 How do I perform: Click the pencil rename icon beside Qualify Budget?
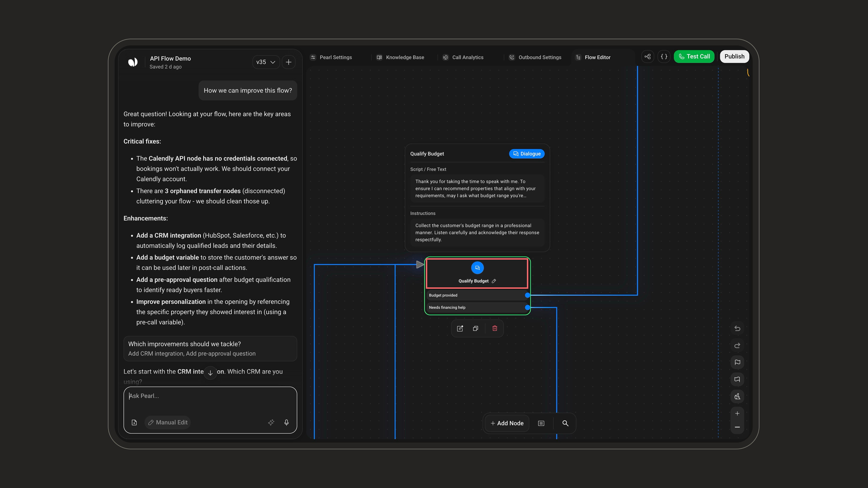point(494,281)
